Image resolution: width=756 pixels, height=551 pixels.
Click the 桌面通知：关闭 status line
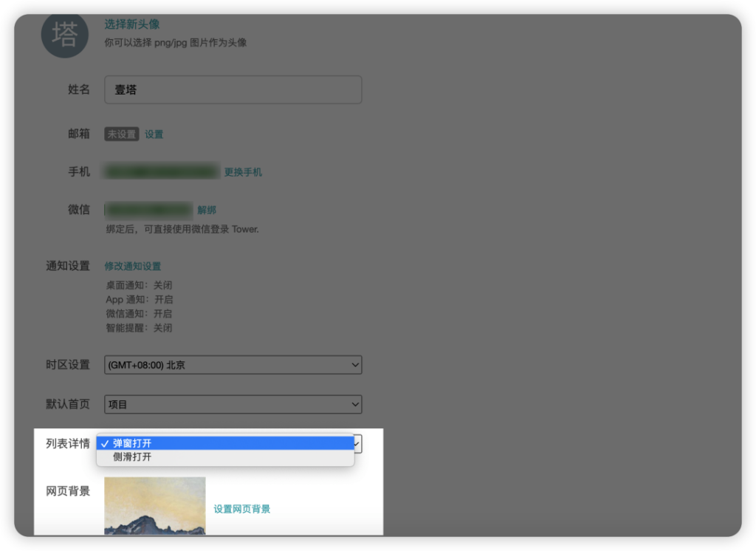pos(139,285)
